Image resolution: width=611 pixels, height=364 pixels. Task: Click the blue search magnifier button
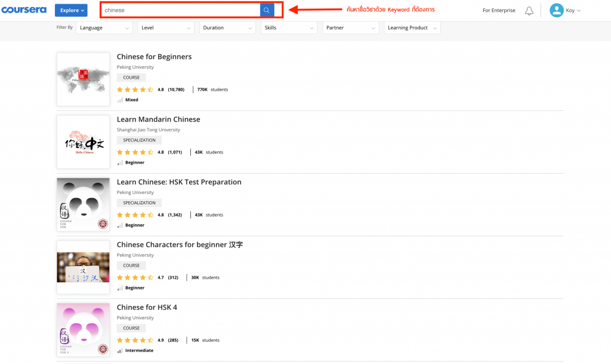tap(267, 10)
